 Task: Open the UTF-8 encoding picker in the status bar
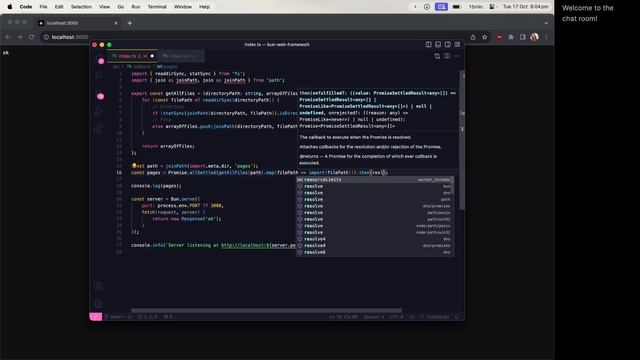tap(396, 317)
